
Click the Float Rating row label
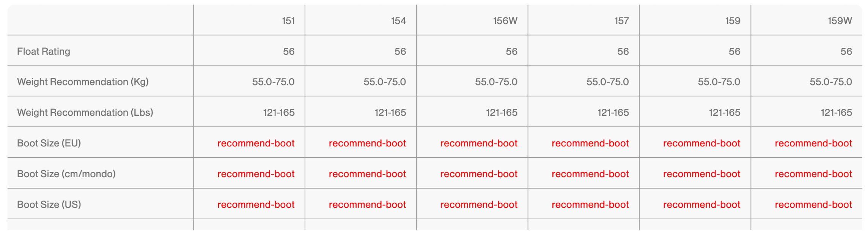[44, 51]
